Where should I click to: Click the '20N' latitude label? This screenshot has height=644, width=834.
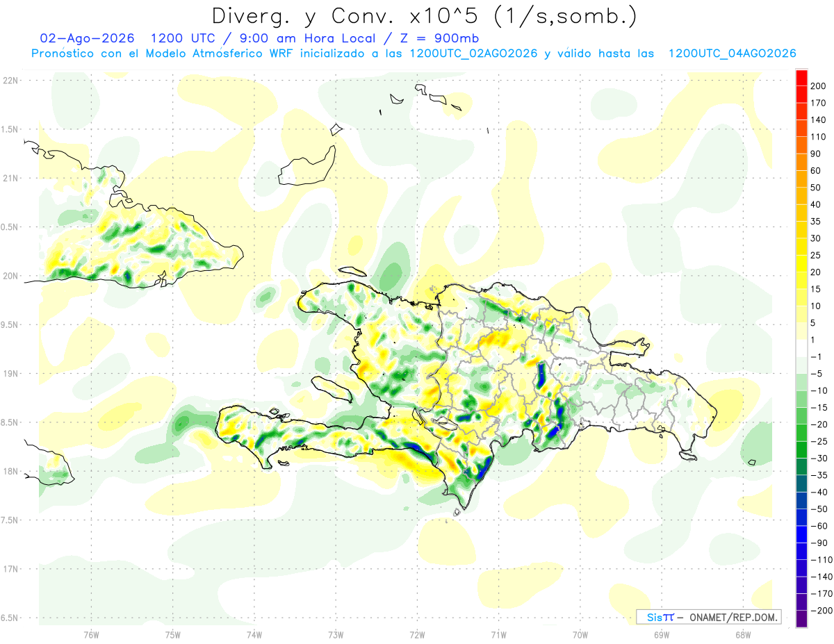click(10, 276)
